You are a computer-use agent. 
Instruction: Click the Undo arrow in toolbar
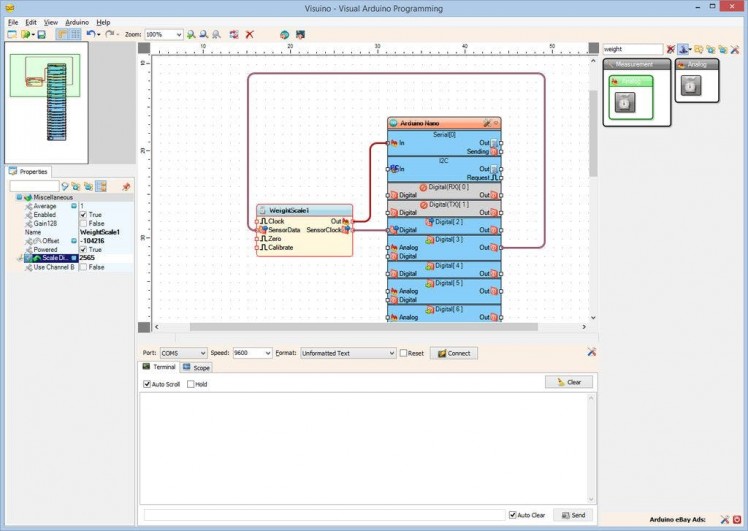[90, 34]
